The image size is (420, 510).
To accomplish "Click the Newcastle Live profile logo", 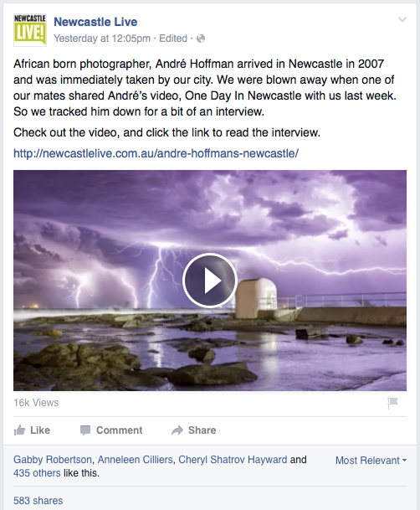I will [x=30, y=30].
